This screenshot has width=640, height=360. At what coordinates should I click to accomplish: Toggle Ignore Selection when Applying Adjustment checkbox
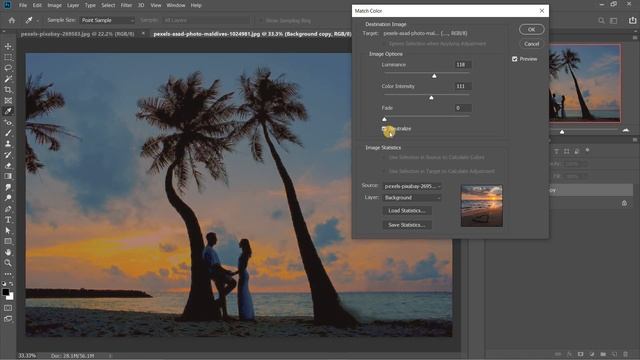pos(384,44)
